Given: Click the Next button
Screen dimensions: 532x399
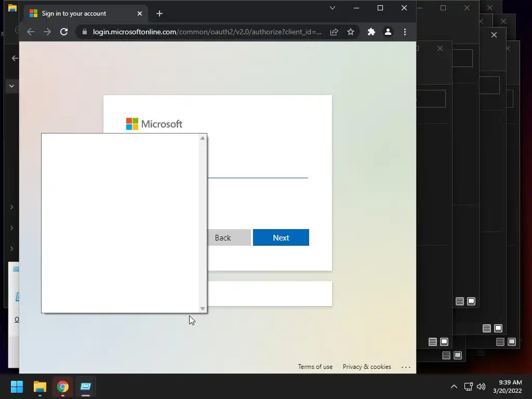Looking at the screenshot, I should [281, 237].
